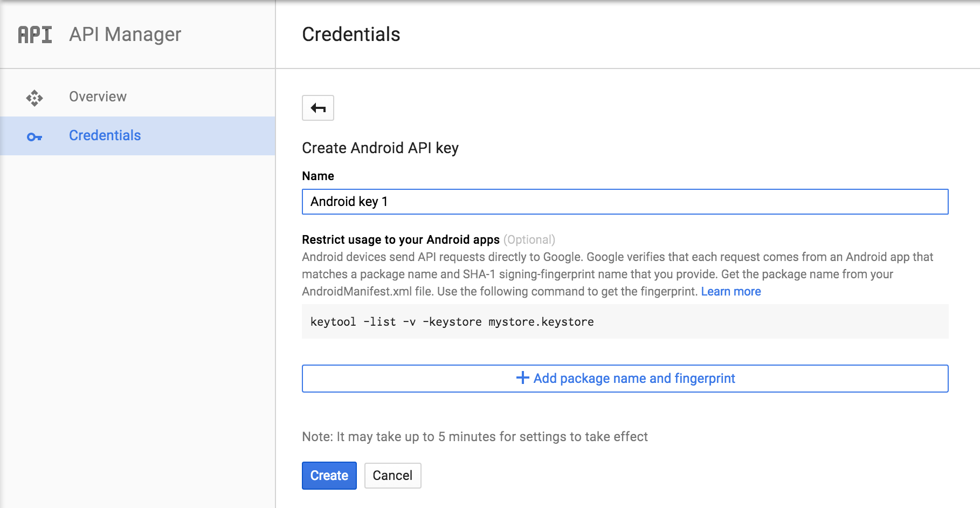Select the Credentials sidebar item
The width and height of the screenshot is (980, 508).
pyautogui.click(x=105, y=135)
